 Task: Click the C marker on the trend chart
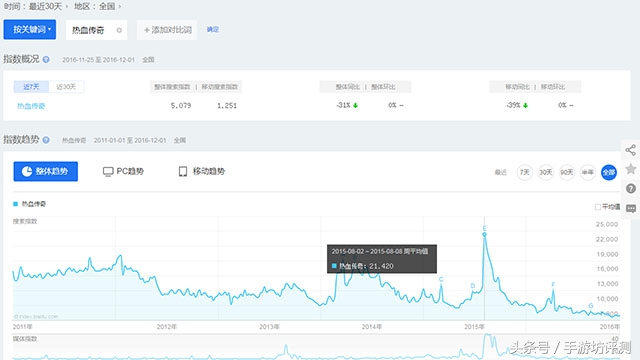(441, 279)
